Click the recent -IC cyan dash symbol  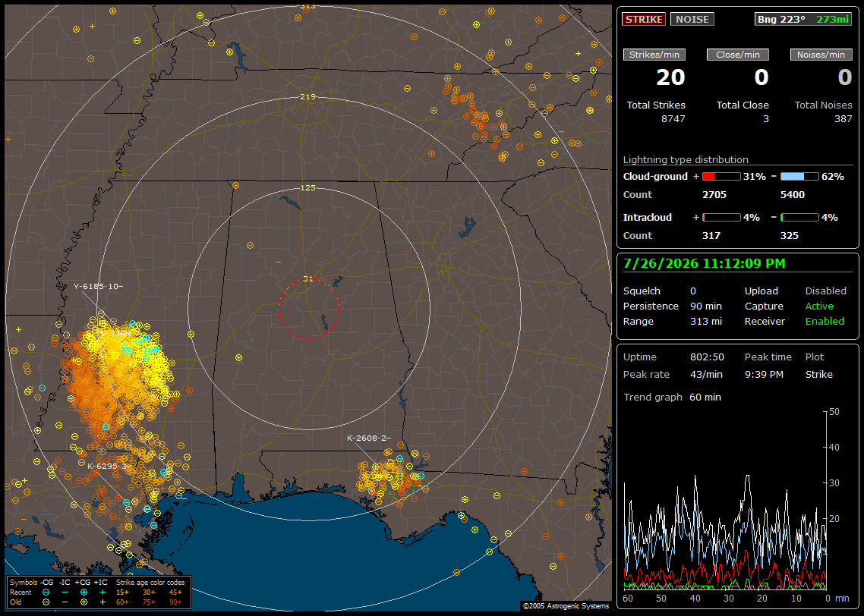coord(65,592)
